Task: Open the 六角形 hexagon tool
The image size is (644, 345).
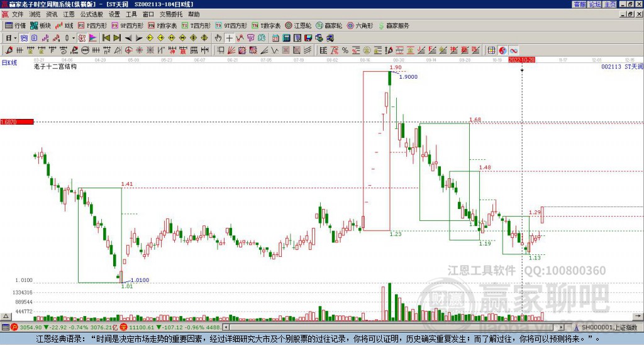Action: 360,25
